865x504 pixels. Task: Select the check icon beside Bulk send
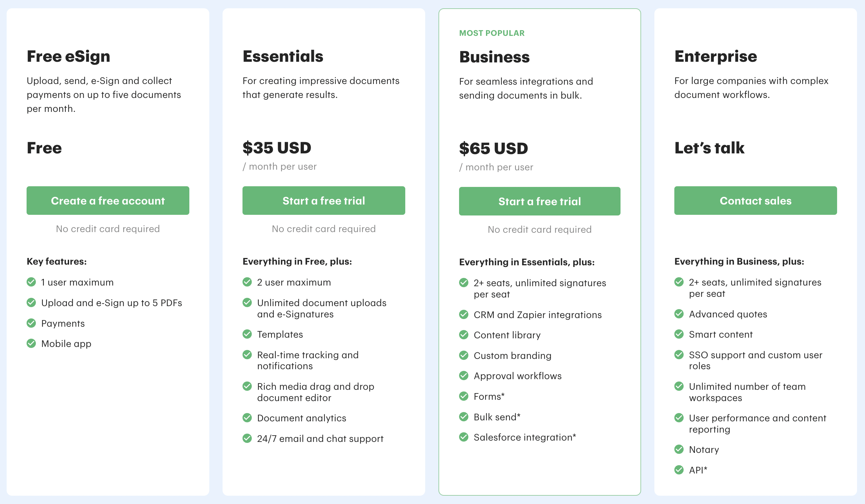(464, 416)
